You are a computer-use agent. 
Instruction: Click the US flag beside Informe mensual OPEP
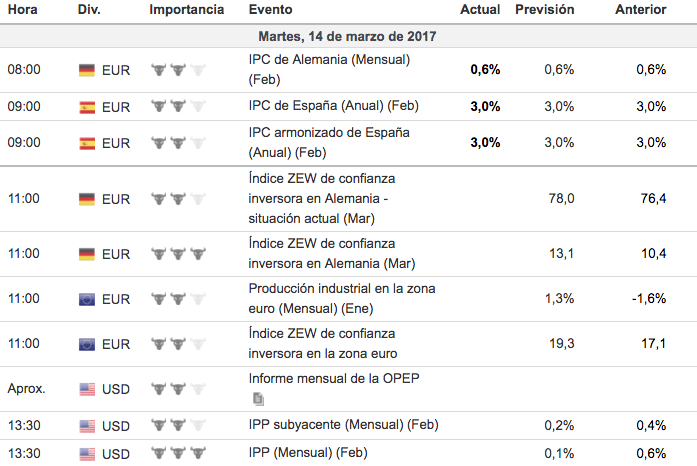pyautogui.click(x=87, y=389)
